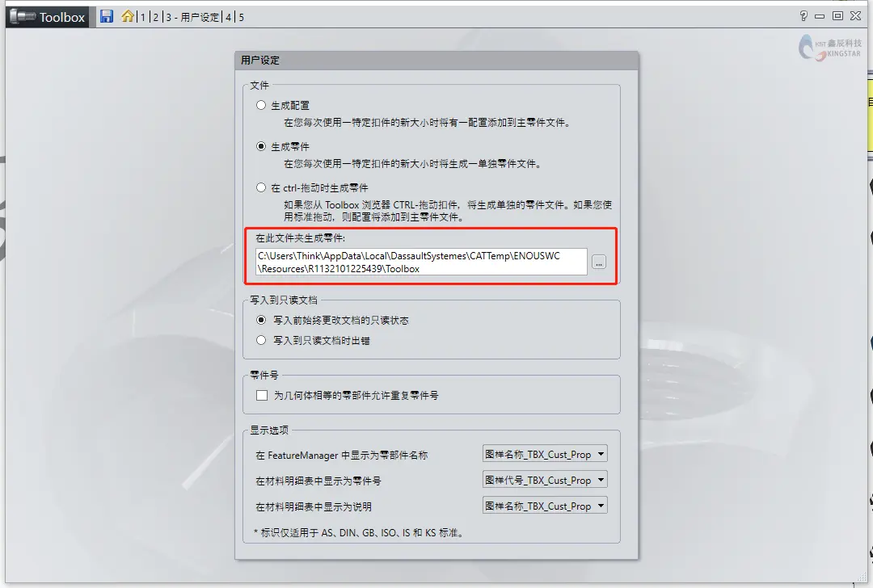The height and width of the screenshot is (588, 873).
Task: Open Toolbox step 1 page
Action: [142, 17]
